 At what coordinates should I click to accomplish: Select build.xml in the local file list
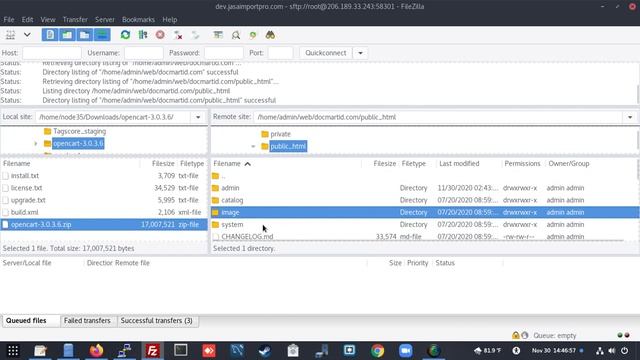pyautogui.click(x=104, y=212)
